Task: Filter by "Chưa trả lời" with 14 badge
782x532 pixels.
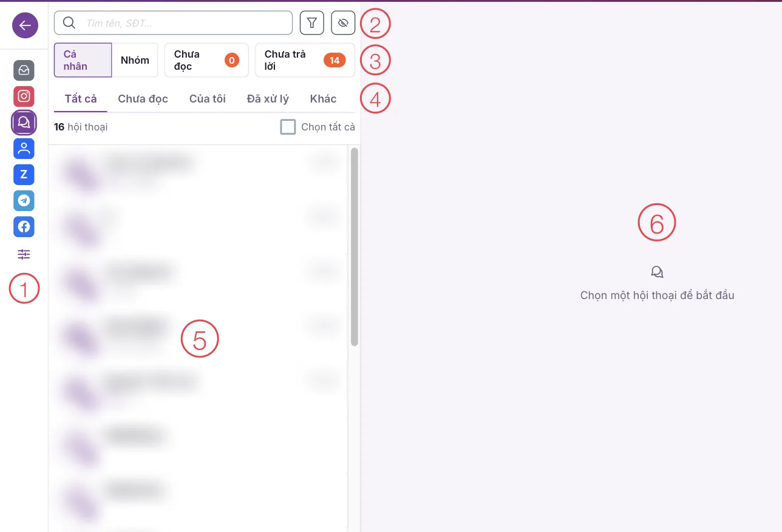Action: 305,60
